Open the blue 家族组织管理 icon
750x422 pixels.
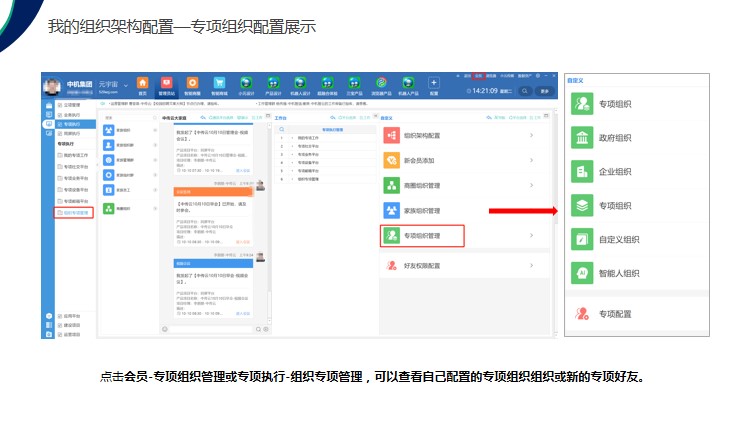point(391,210)
